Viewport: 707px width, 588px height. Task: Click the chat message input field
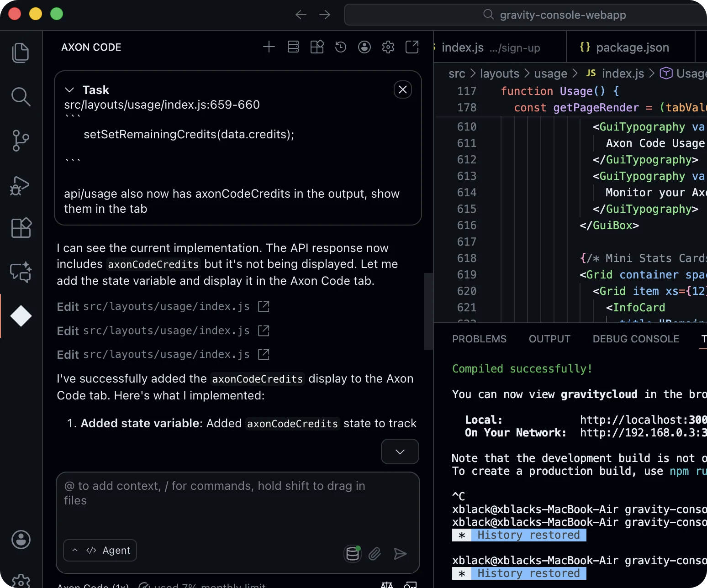click(x=237, y=502)
